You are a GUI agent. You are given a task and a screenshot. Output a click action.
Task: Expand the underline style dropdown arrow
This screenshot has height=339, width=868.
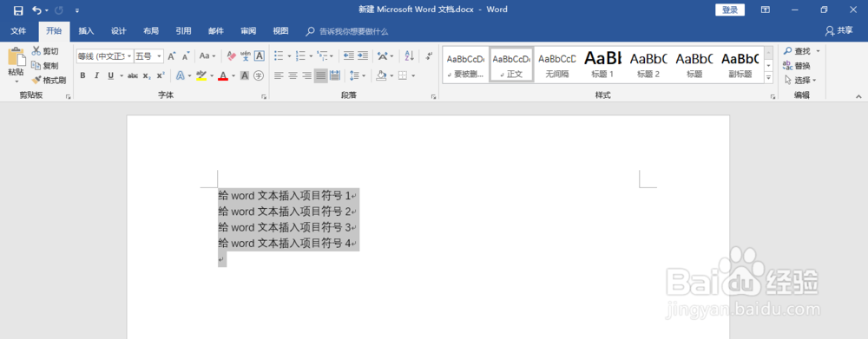point(121,75)
